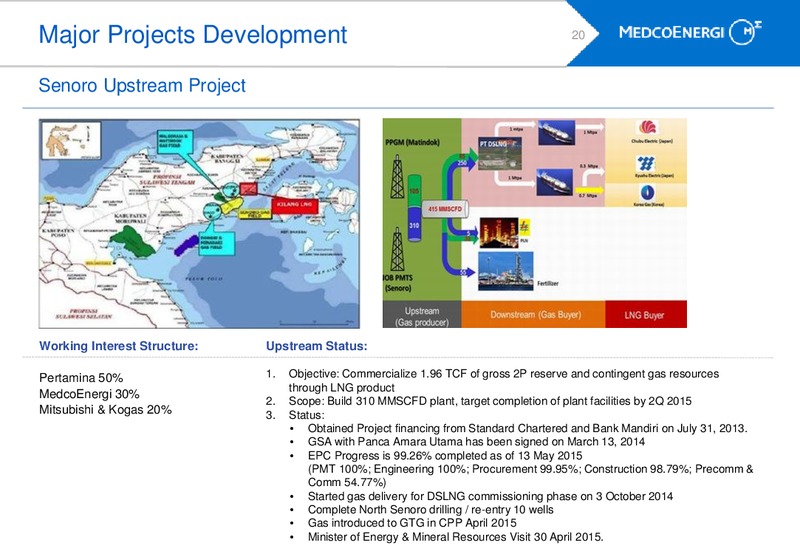Click the upper LNG tanker ship image
800x554 pixels.
click(557, 133)
